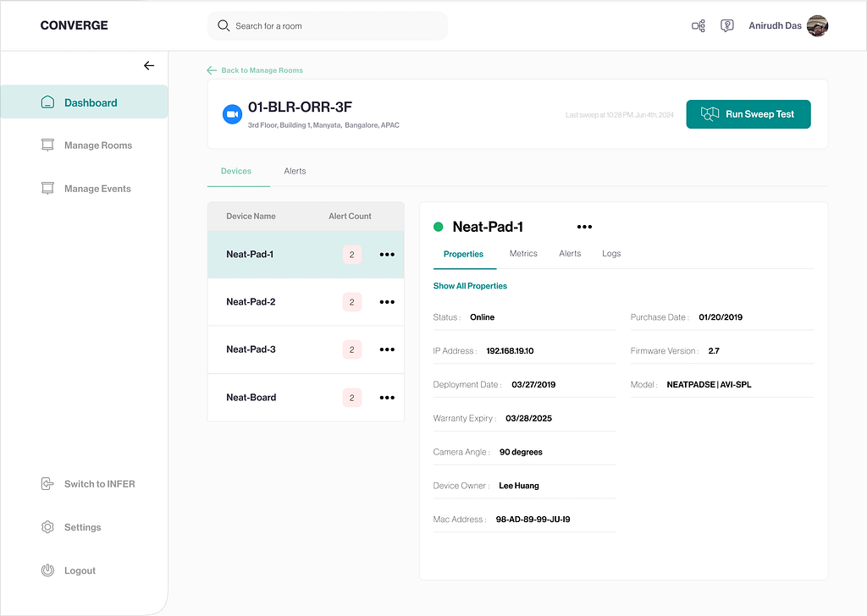Click the Status value Online
This screenshot has height=616, width=867.
click(x=482, y=317)
